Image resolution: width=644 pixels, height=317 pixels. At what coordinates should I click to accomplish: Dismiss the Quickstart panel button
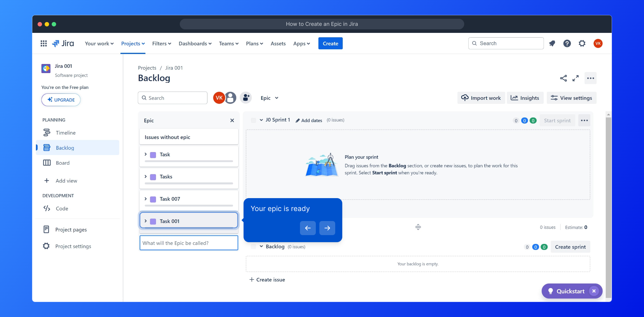click(x=594, y=291)
